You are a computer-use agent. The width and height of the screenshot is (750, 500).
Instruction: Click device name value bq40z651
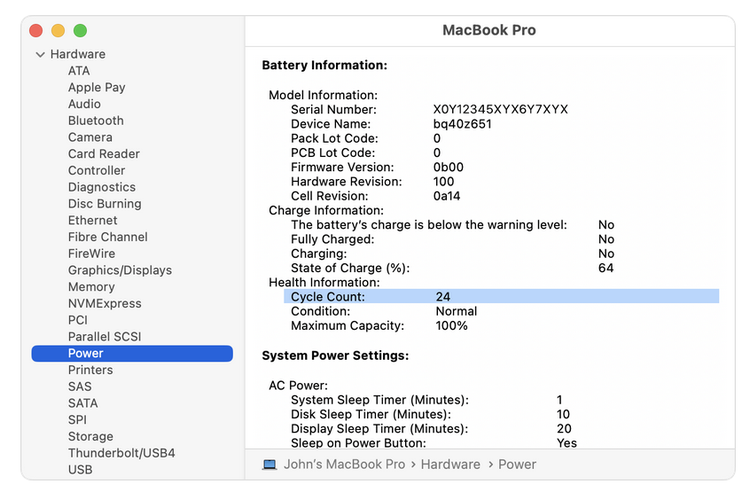coord(462,124)
